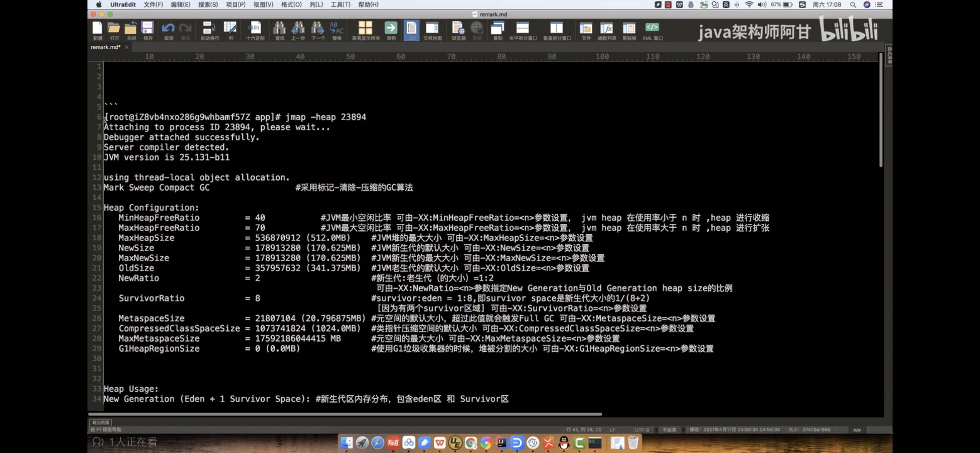Open the 工具(T) menu
The width and height of the screenshot is (980, 453).
(341, 5)
